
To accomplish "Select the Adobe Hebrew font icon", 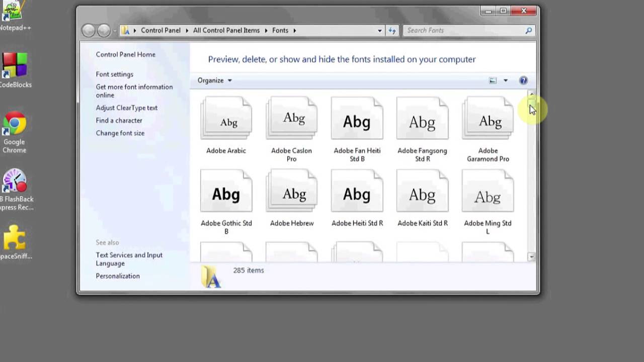I will [291, 191].
